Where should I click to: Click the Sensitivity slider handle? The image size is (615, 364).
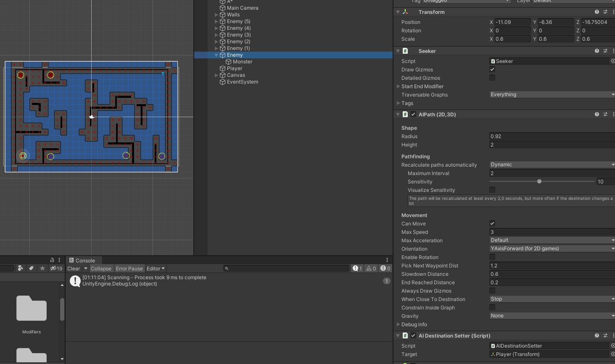(539, 182)
